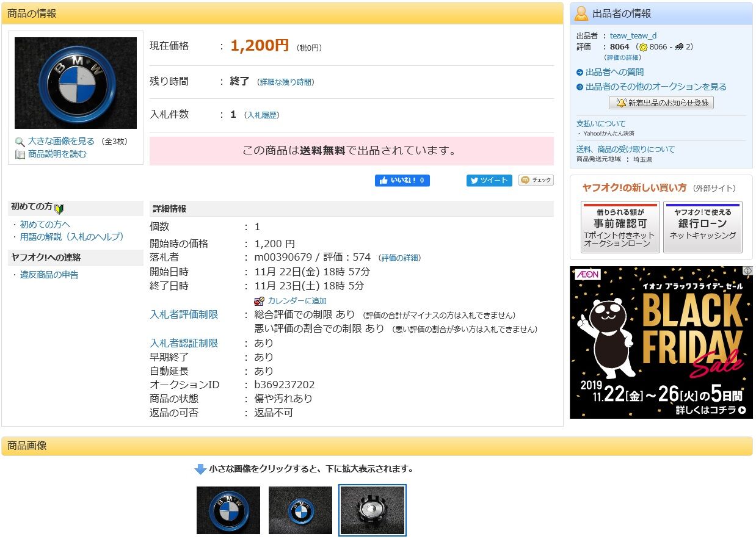Click end date 11月 23日(土) 18時 5分
Viewport: 756px width, 539px height.
[309, 286]
